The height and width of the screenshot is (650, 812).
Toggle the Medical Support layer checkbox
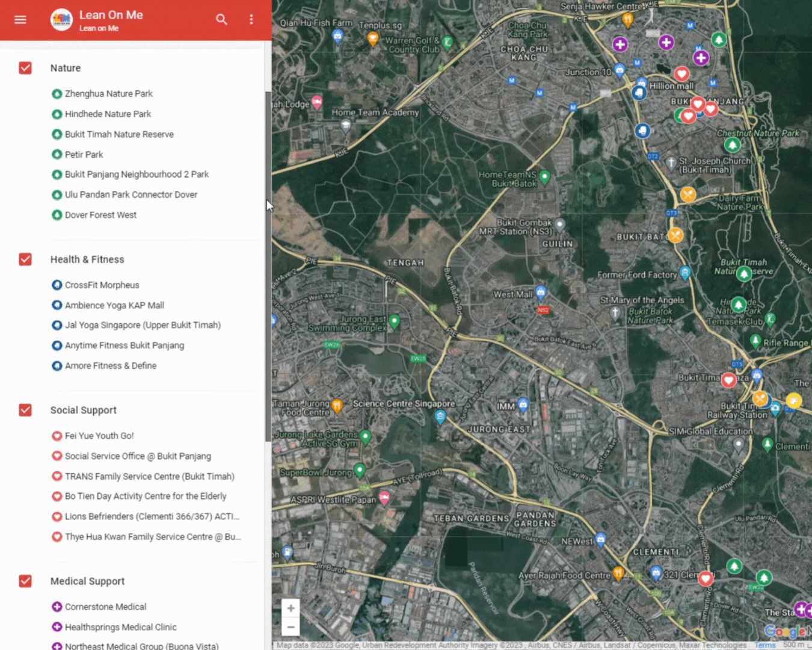(25, 581)
